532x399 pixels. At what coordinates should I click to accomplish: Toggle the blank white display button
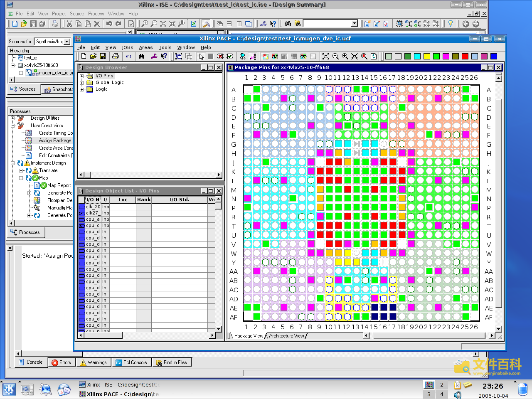[x=313, y=56]
